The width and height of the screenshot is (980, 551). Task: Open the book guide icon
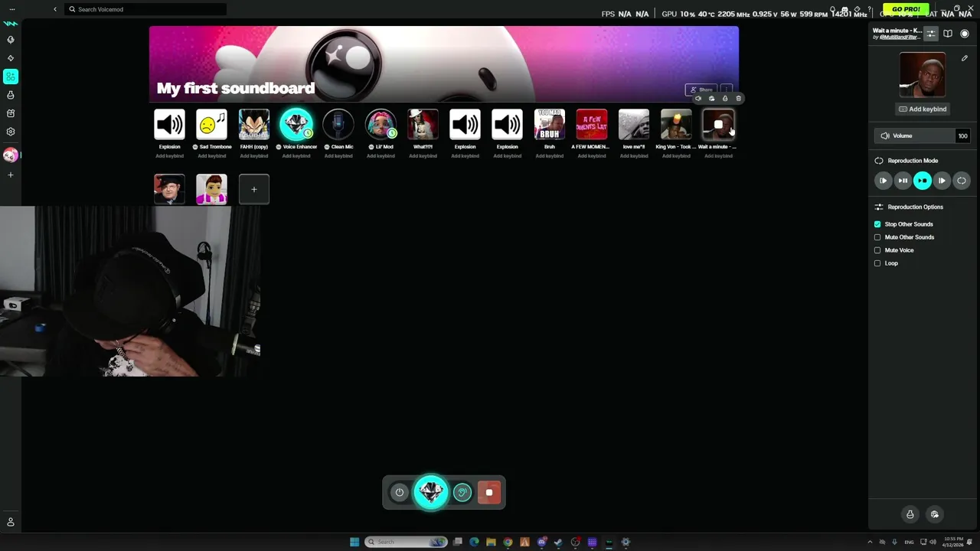(x=948, y=34)
